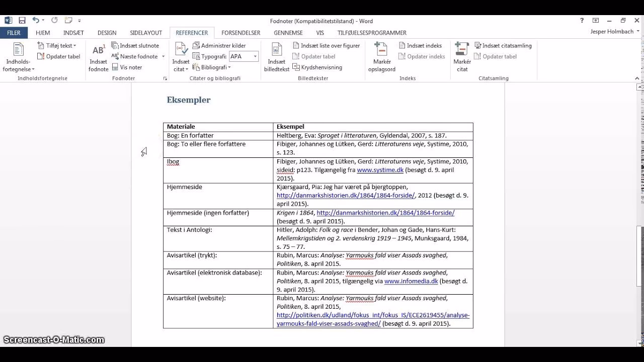Save the document using the floppy disk icon
Viewport: 644px width, 362px height.
pos(22,21)
